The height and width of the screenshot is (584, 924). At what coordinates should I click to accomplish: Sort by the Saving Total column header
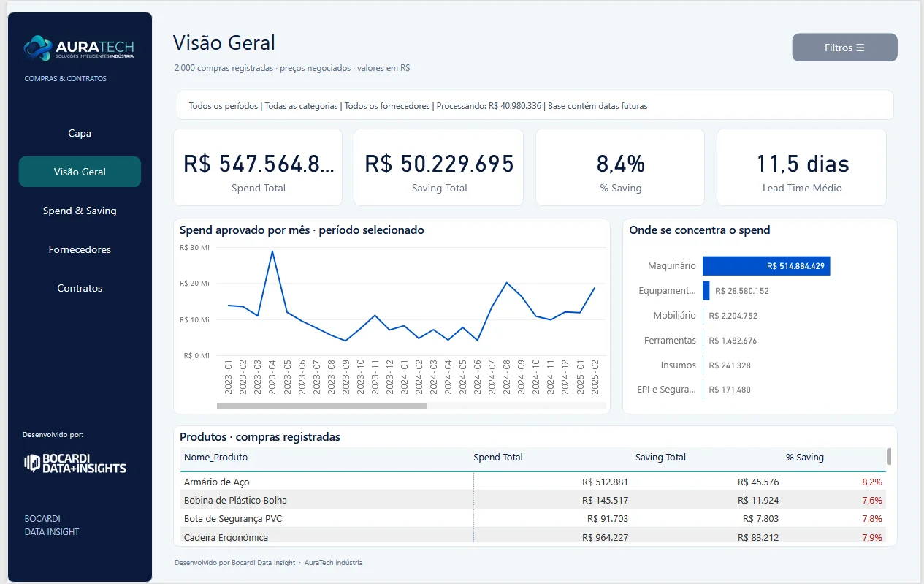coord(660,458)
